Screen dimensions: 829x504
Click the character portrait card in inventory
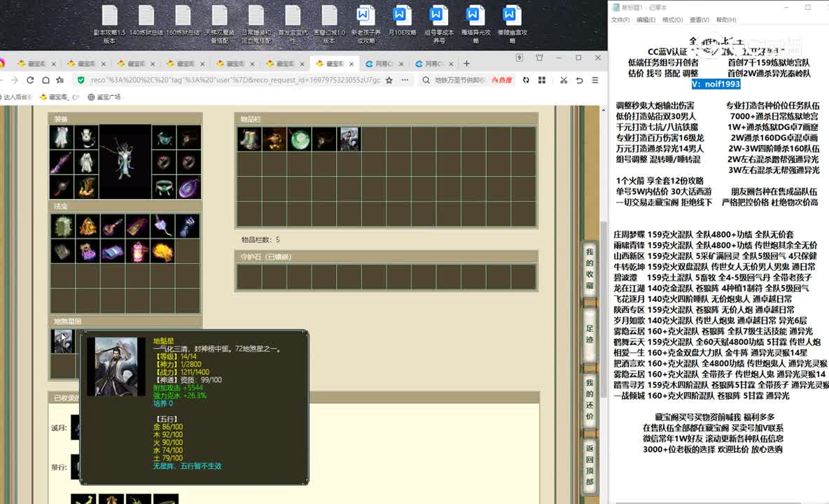pos(349,139)
